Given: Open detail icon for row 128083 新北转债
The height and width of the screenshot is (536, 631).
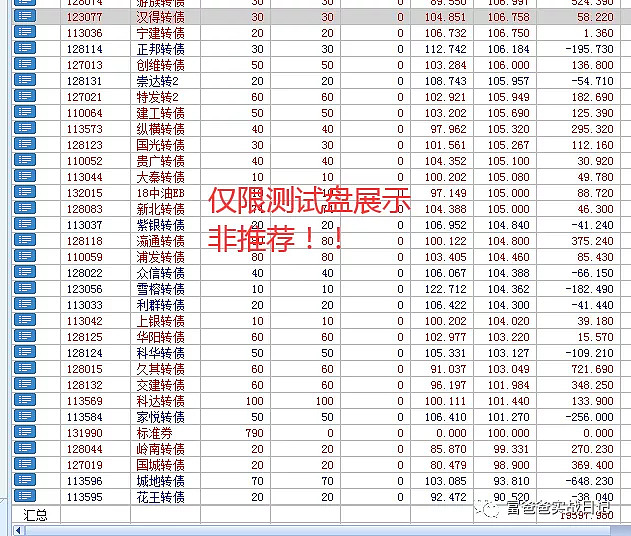Looking at the screenshot, I should (x=25, y=208).
